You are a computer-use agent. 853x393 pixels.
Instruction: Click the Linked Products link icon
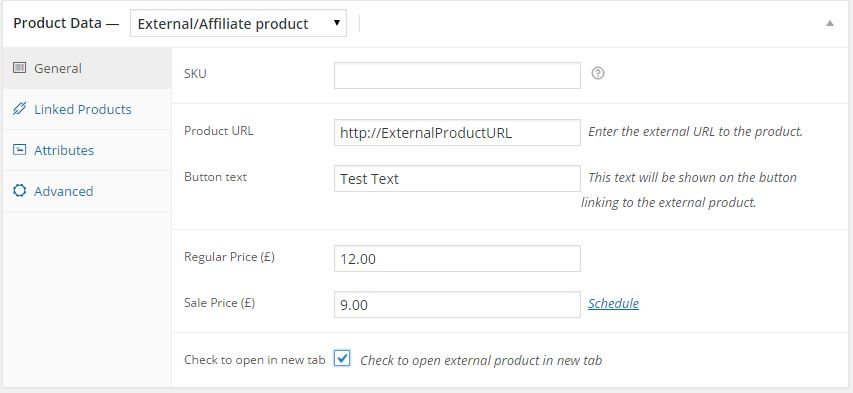[20, 109]
